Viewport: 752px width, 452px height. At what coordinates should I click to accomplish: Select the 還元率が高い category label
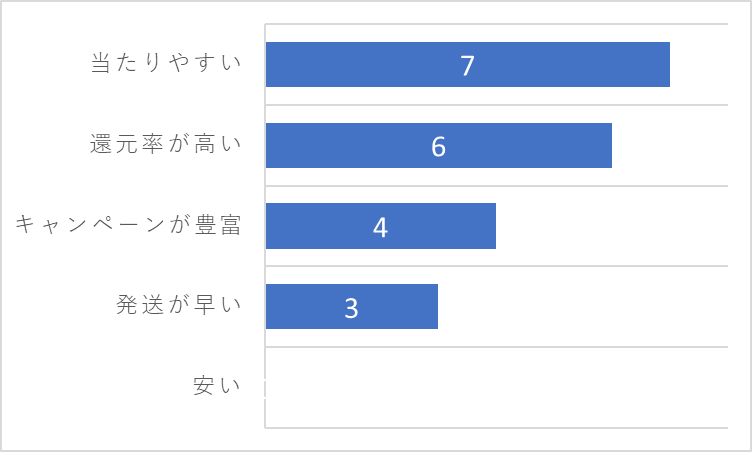166,144
